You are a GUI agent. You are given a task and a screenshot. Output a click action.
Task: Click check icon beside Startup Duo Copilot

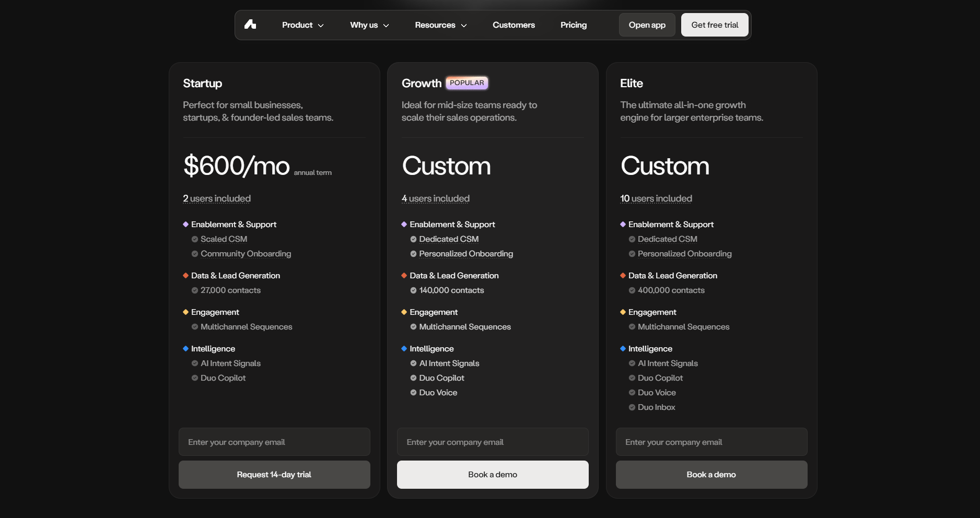tap(195, 378)
